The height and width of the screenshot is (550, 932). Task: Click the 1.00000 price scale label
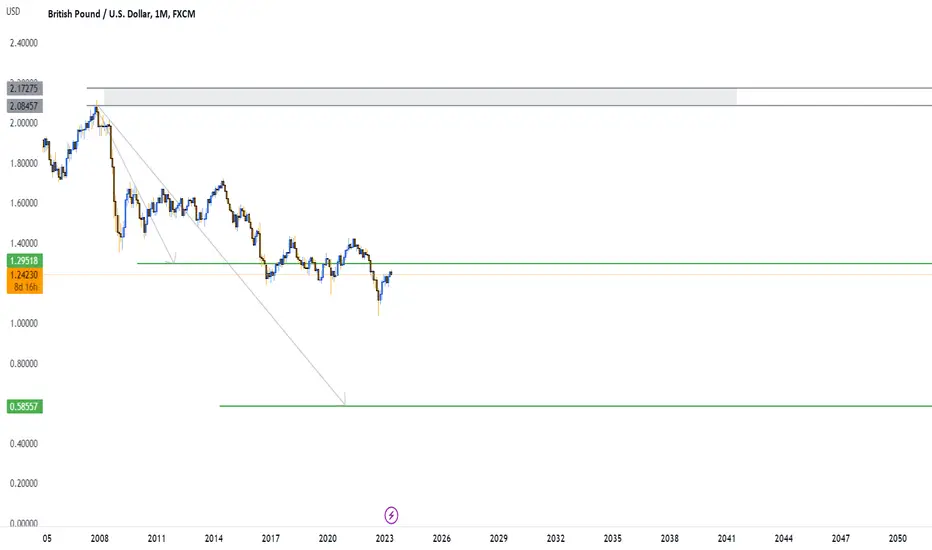[24, 323]
